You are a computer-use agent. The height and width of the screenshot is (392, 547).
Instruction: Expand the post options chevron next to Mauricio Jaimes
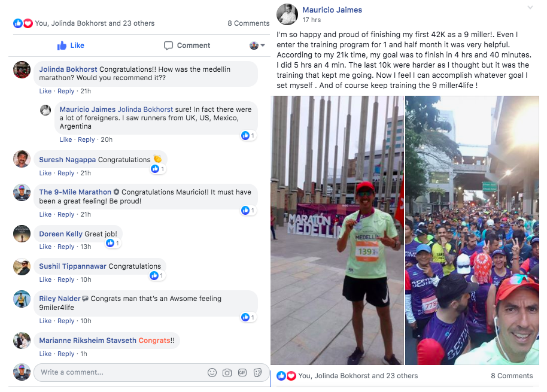530,7
